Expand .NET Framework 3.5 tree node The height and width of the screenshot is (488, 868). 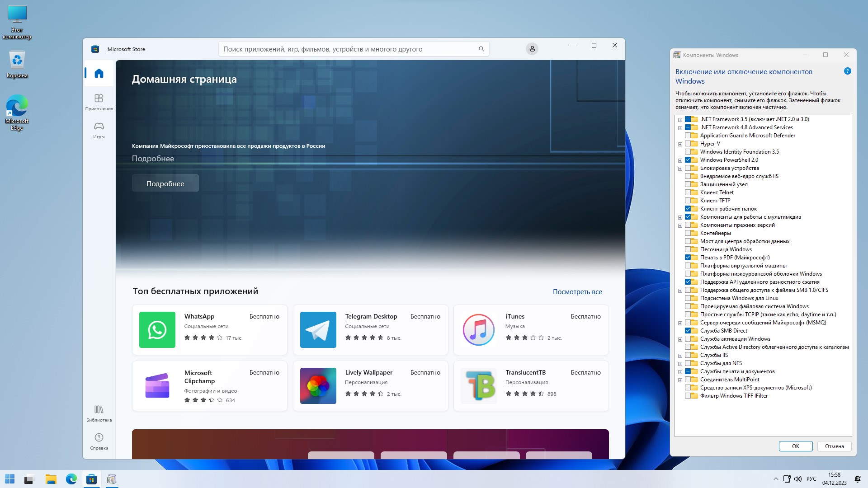[x=680, y=120]
